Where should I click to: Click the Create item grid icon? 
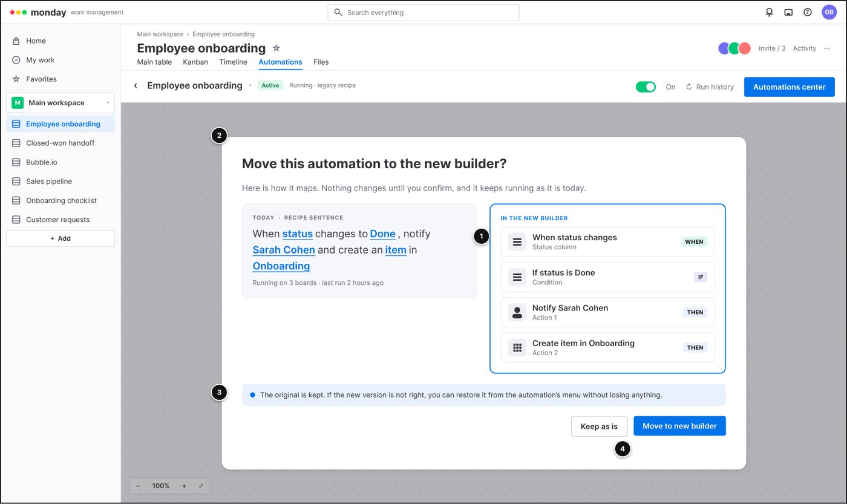point(517,347)
